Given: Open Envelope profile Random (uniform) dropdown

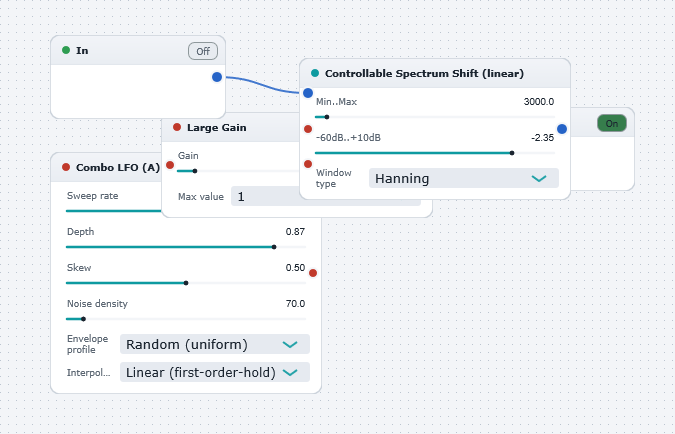Looking at the screenshot, I should pos(215,344).
